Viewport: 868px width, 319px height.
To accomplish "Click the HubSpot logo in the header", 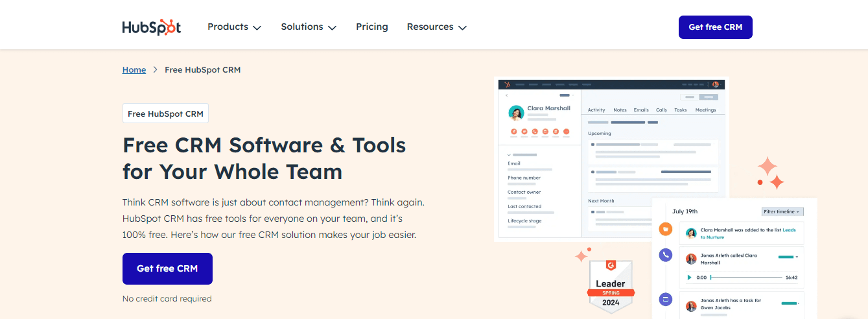I will click(151, 27).
